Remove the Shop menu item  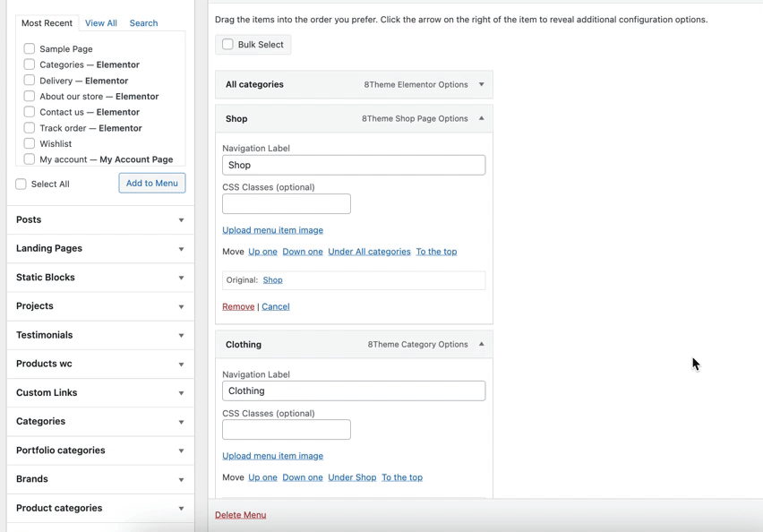click(x=238, y=306)
